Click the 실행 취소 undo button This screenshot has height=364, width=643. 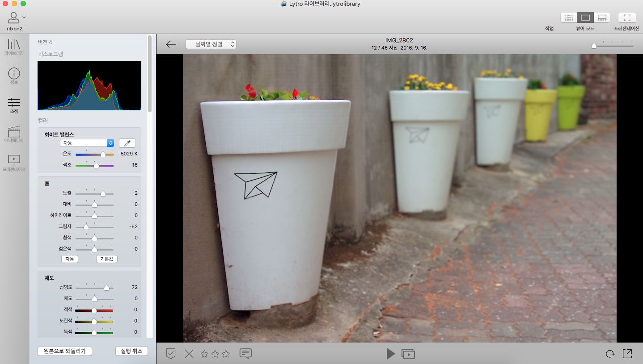(x=131, y=351)
